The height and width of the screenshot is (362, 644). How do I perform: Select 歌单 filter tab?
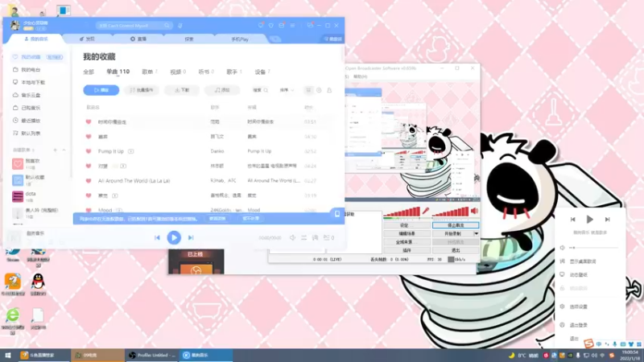[150, 72]
